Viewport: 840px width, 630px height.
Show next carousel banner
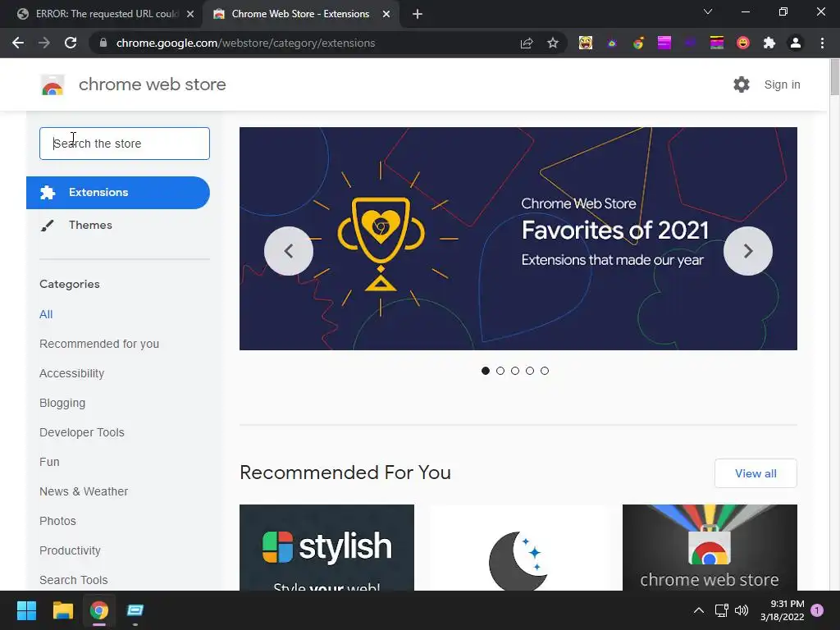tap(748, 251)
